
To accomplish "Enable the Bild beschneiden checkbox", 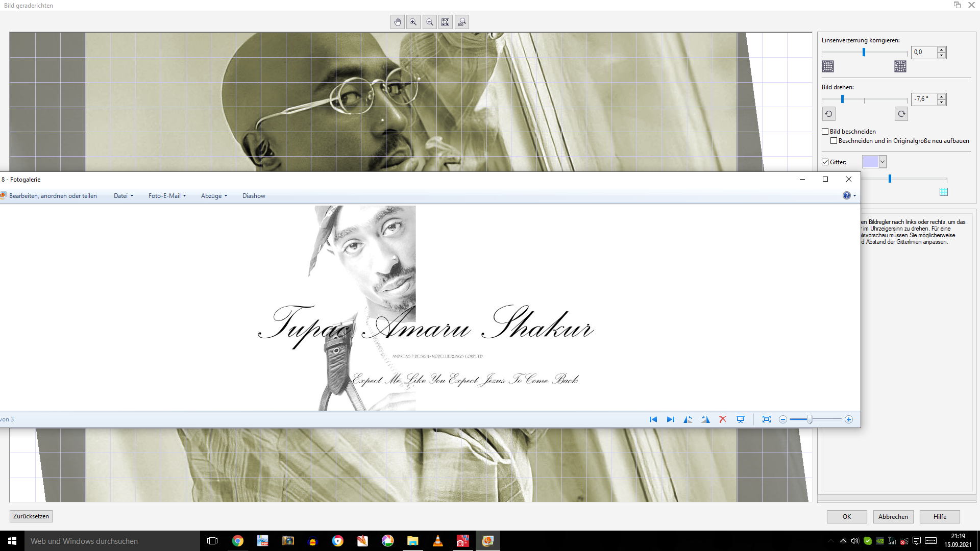I will click(825, 132).
